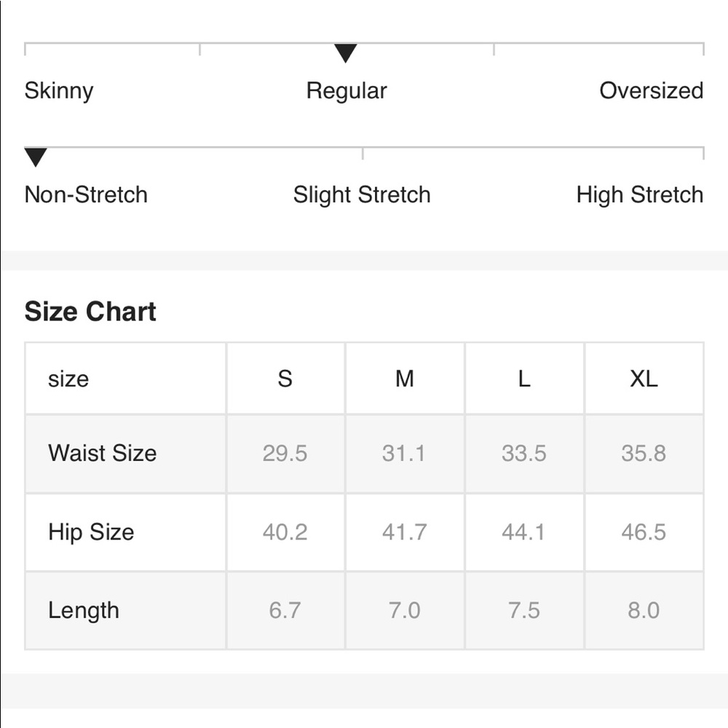728x728 pixels.
Task: Click the 35.8 waist value for XL
Action: (x=644, y=454)
